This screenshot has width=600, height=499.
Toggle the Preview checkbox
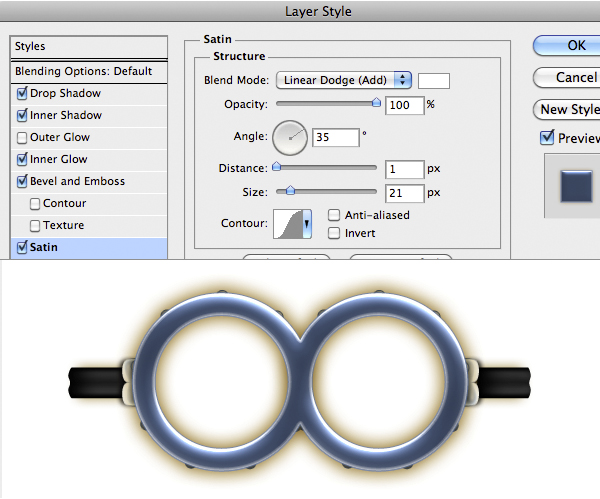[x=547, y=138]
